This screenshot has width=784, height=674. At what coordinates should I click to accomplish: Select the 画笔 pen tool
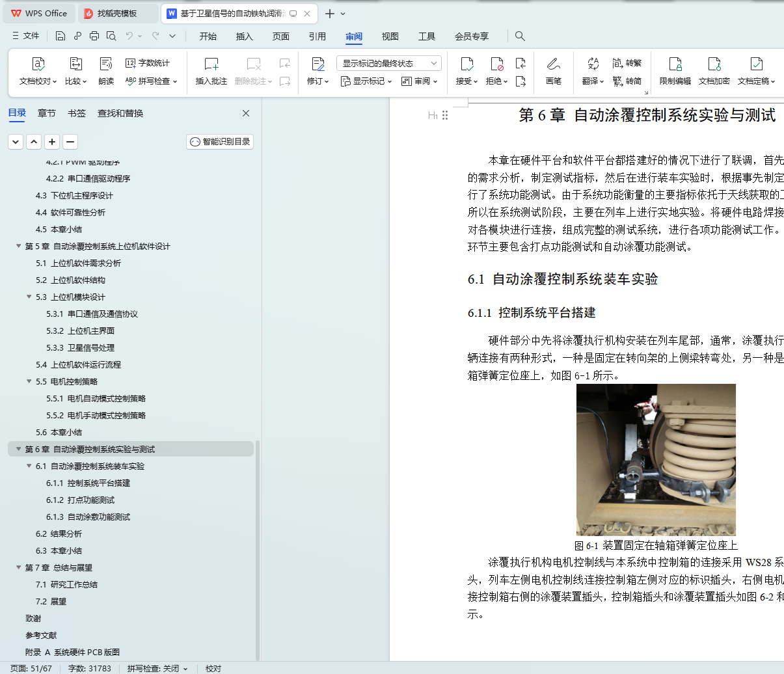(x=554, y=71)
